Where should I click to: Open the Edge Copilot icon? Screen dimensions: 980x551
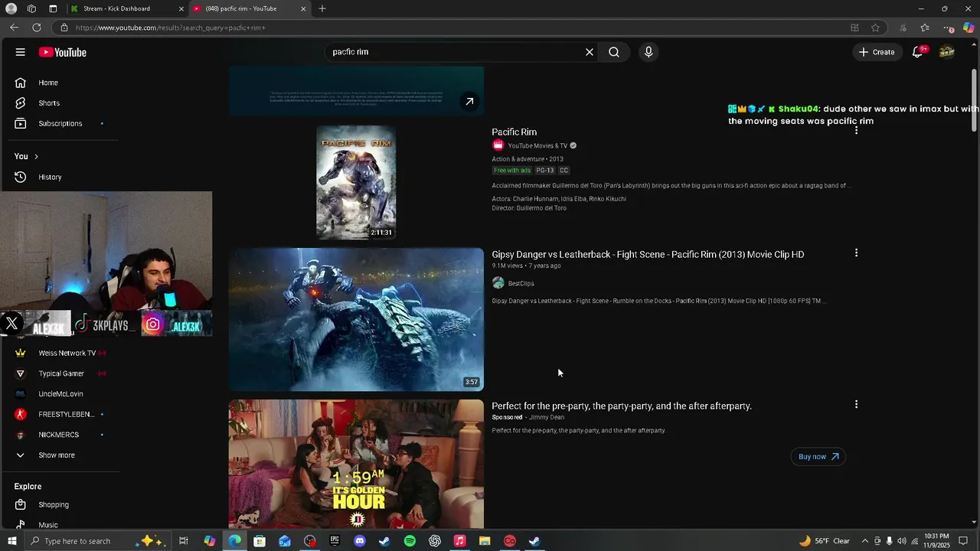point(969,28)
